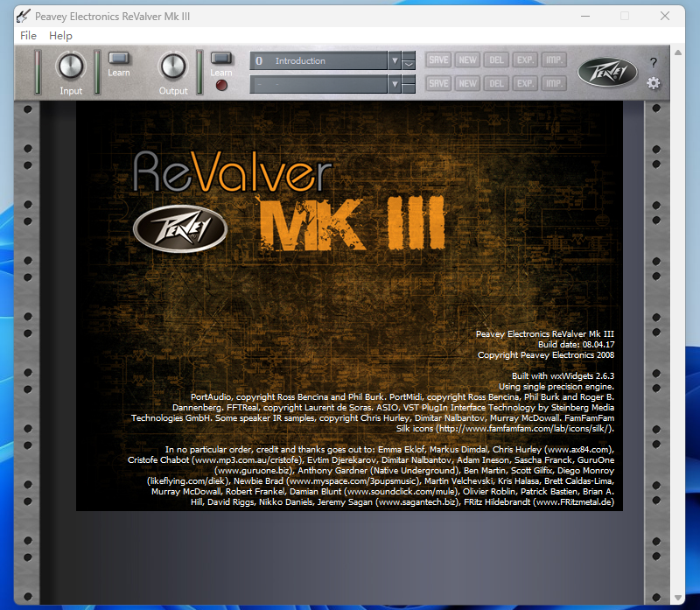Toggle the Learn button next to Output

click(x=221, y=59)
